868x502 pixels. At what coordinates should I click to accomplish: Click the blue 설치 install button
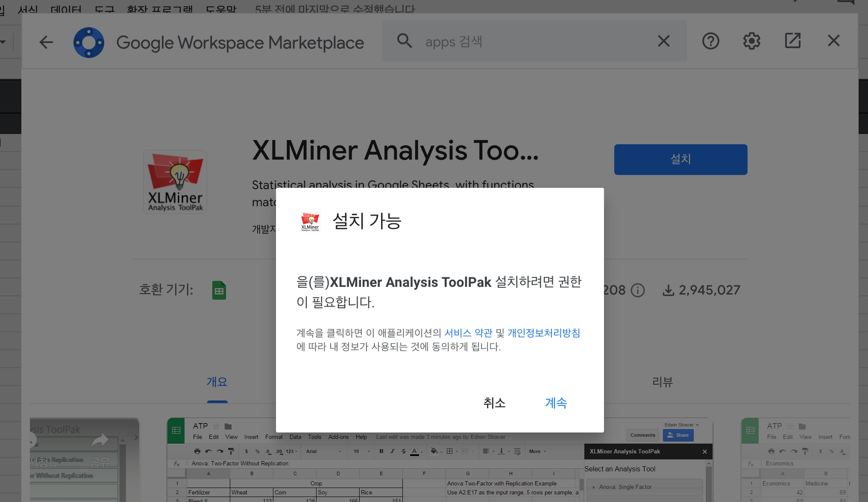680,159
